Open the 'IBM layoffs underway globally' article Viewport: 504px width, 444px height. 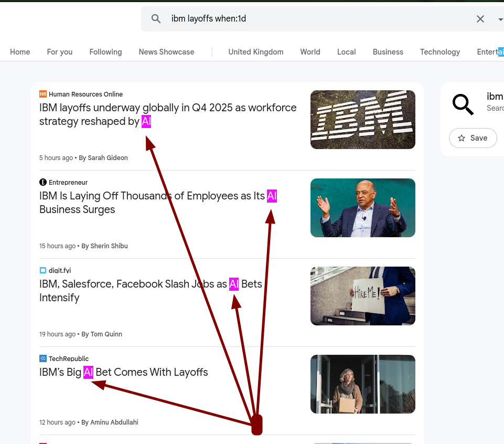(x=168, y=114)
